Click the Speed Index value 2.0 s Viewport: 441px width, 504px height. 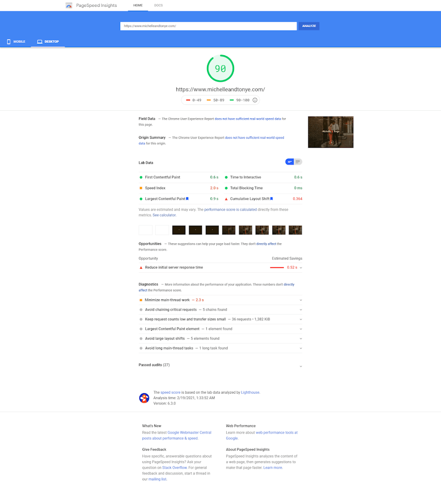[214, 188]
